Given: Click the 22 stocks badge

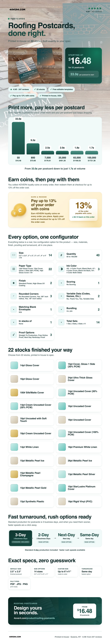Looking at the screenshot, I should (x=40, y=89).
